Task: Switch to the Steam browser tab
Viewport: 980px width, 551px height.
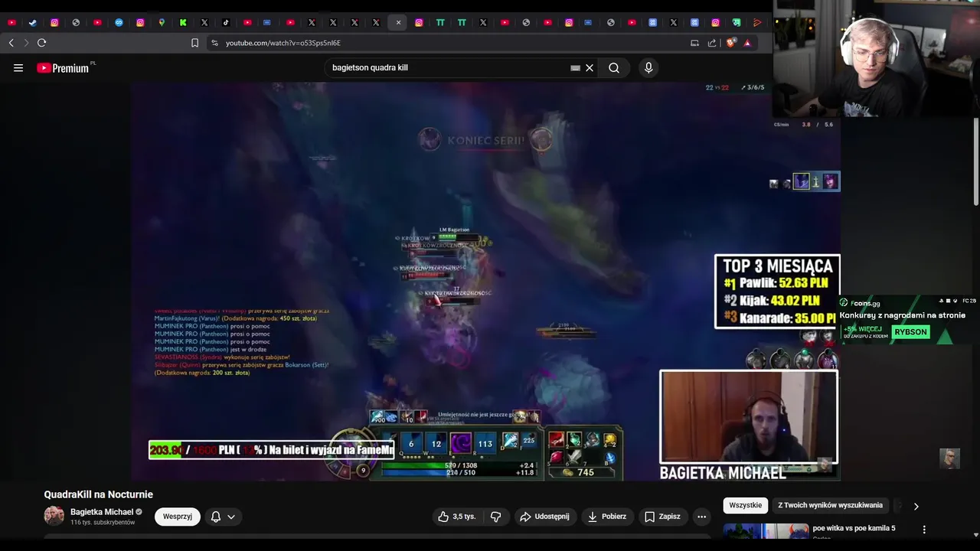Action: point(33,23)
